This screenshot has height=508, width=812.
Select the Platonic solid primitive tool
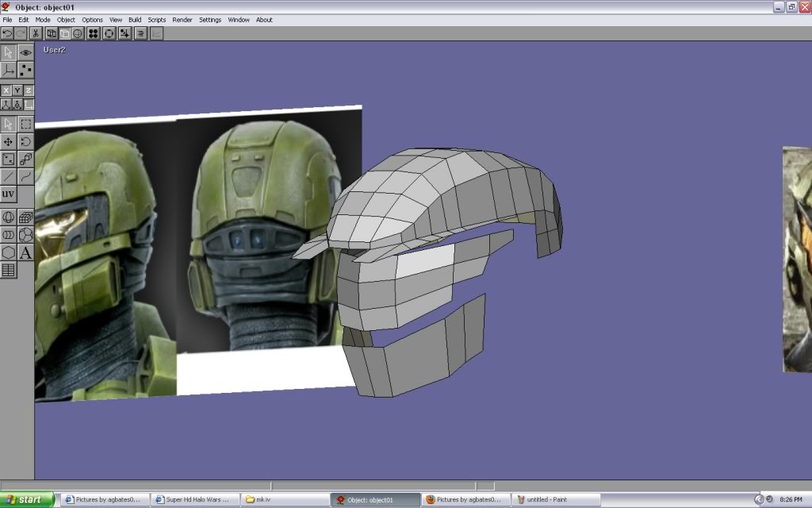(25, 235)
